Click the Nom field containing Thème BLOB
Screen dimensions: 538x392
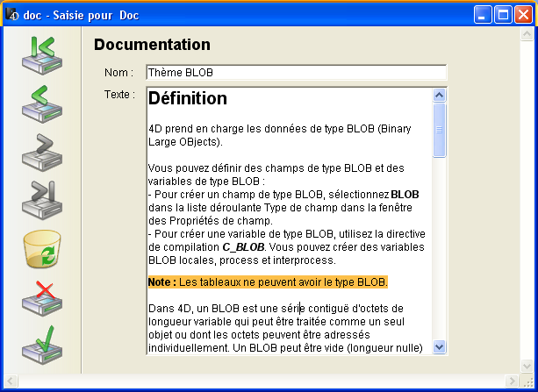tap(297, 73)
